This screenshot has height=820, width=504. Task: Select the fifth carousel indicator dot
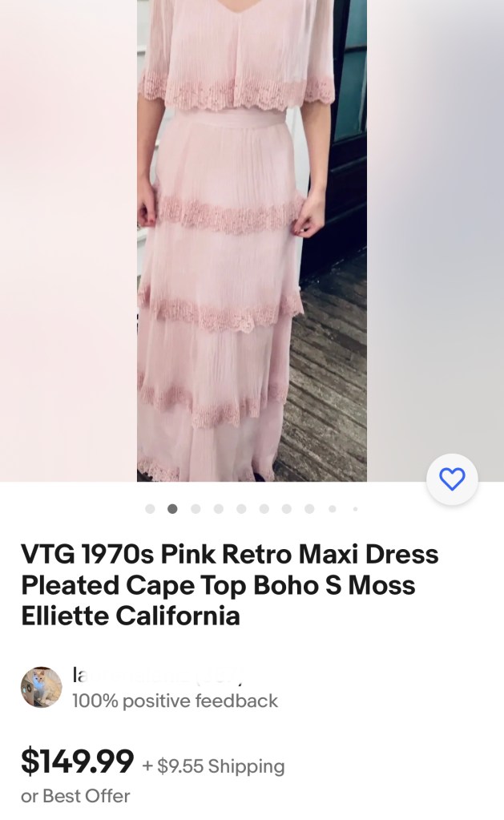[241, 509]
